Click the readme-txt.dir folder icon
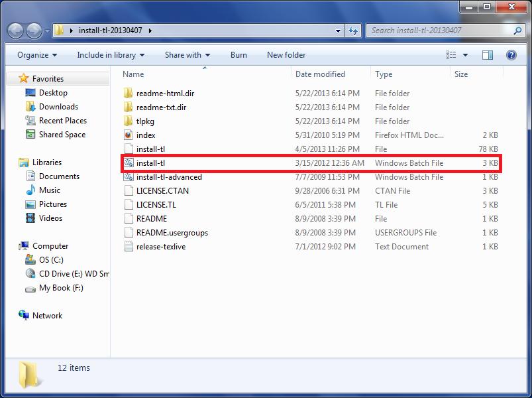The width and height of the screenshot is (532, 398). tap(129, 107)
